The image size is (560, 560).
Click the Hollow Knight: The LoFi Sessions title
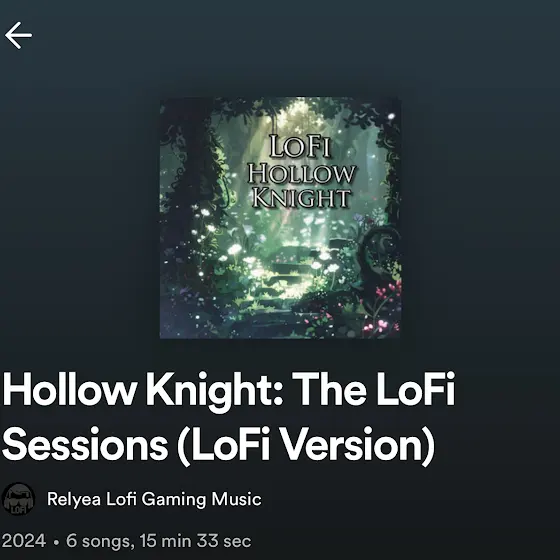229,418
